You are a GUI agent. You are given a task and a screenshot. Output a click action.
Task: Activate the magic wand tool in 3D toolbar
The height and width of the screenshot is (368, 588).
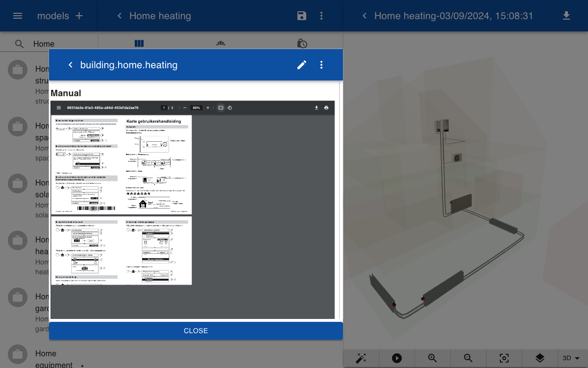point(362,358)
